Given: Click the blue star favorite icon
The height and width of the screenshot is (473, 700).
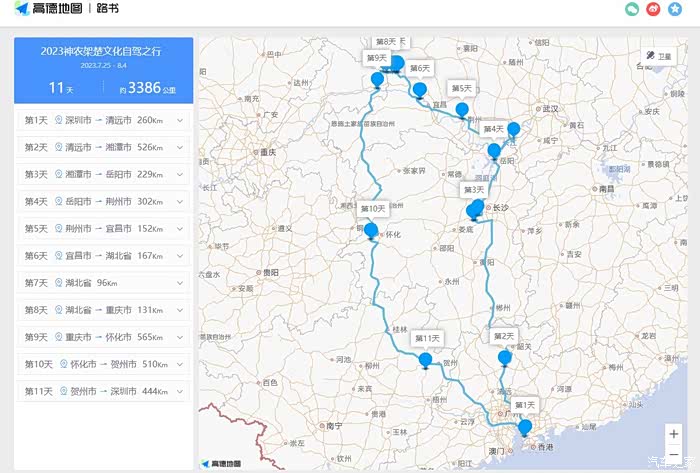Looking at the screenshot, I should click(x=675, y=9).
